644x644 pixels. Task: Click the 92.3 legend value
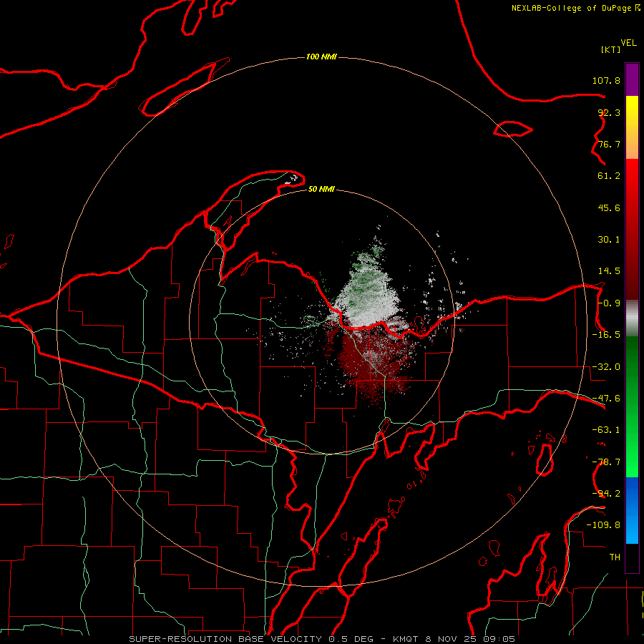(x=609, y=112)
